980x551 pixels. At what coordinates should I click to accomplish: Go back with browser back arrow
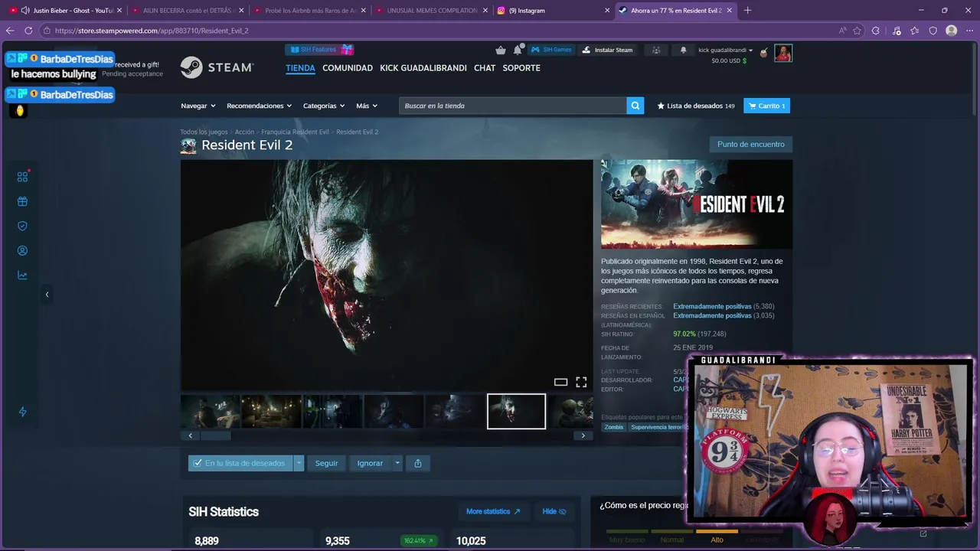[10, 31]
